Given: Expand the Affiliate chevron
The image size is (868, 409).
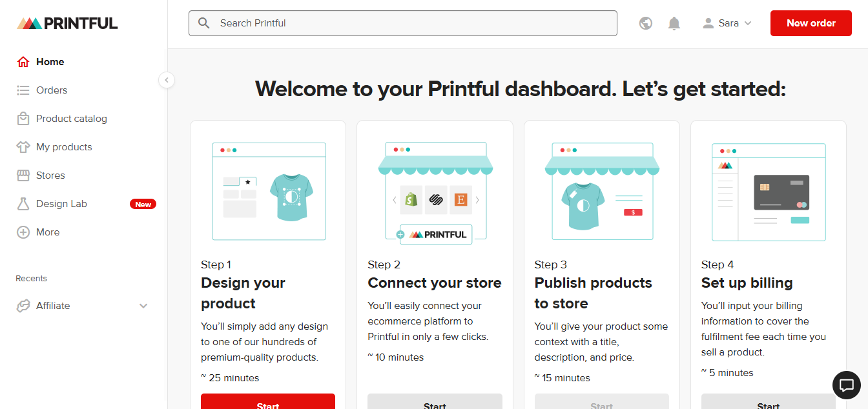Looking at the screenshot, I should [143, 306].
